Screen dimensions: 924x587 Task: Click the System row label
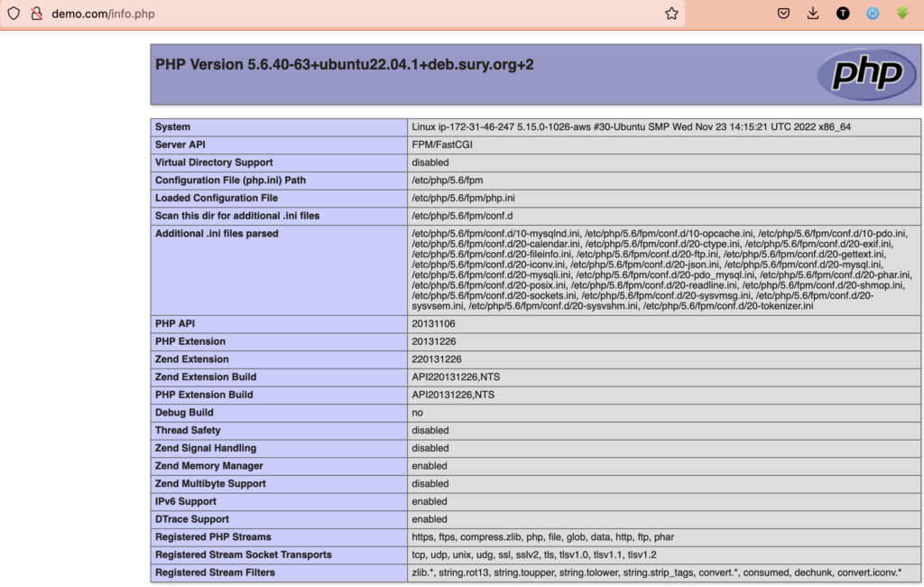[172, 127]
